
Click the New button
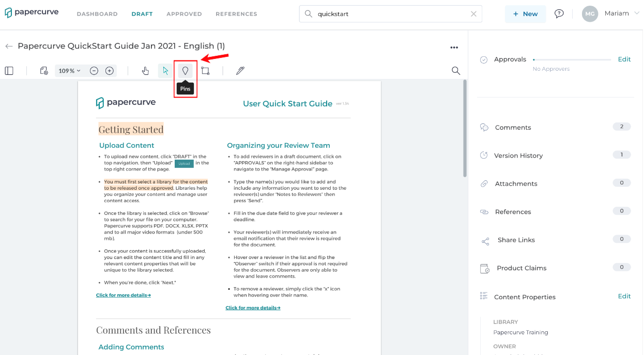tap(525, 14)
